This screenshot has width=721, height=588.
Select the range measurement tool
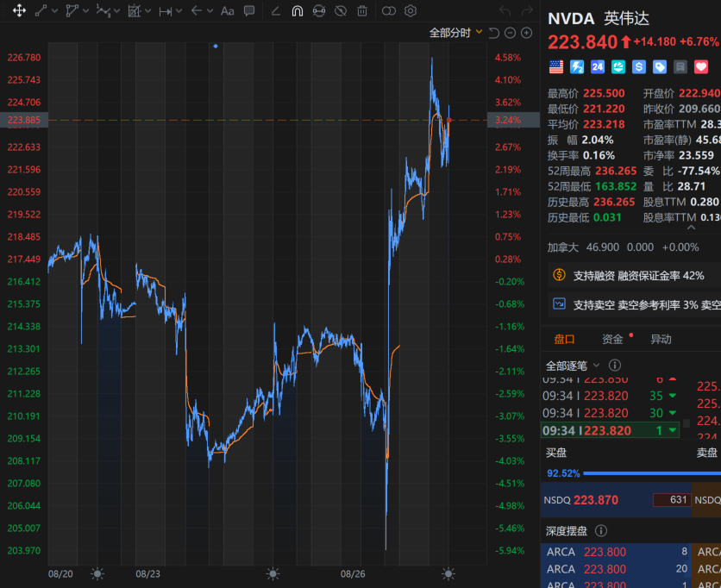pos(165,11)
